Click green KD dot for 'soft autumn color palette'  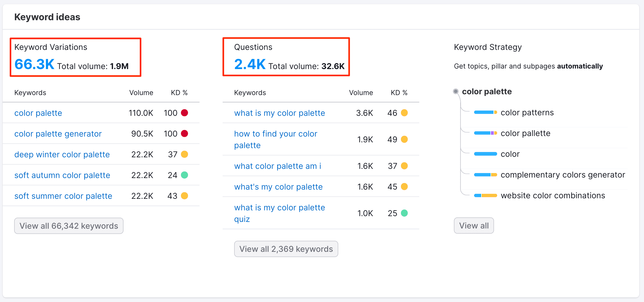[185, 175]
